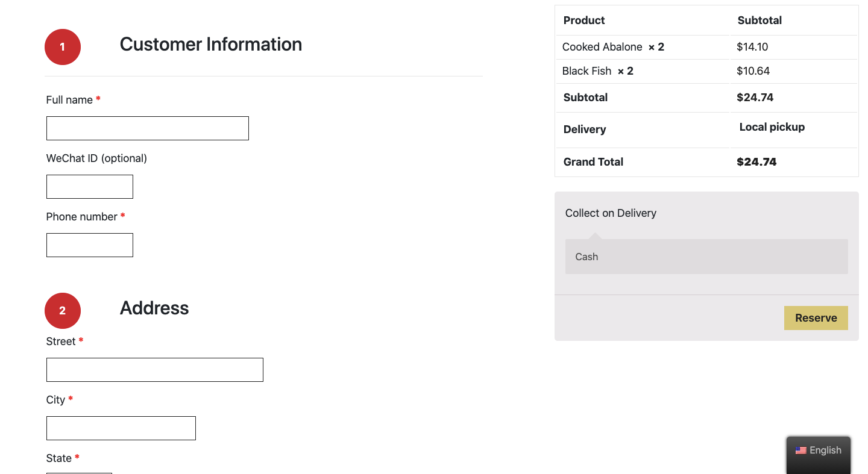The height and width of the screenshot is (474, 868).
Task: Select the Grand Total $24.74 amount
Action: pos(756,162)
